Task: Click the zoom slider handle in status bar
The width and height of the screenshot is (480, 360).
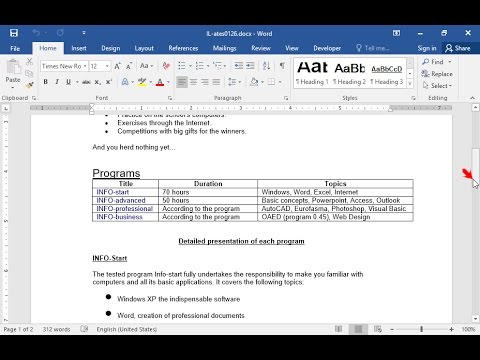Action: click(x=421, y=329)
